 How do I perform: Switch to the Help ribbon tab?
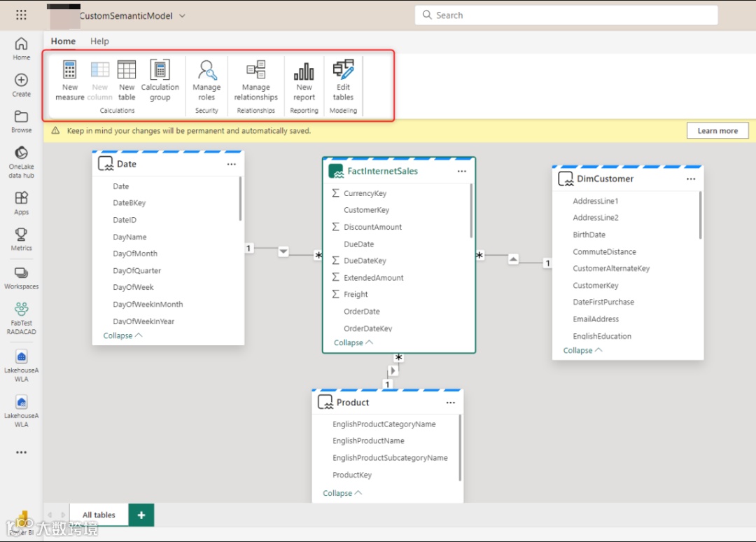(100, 41)
